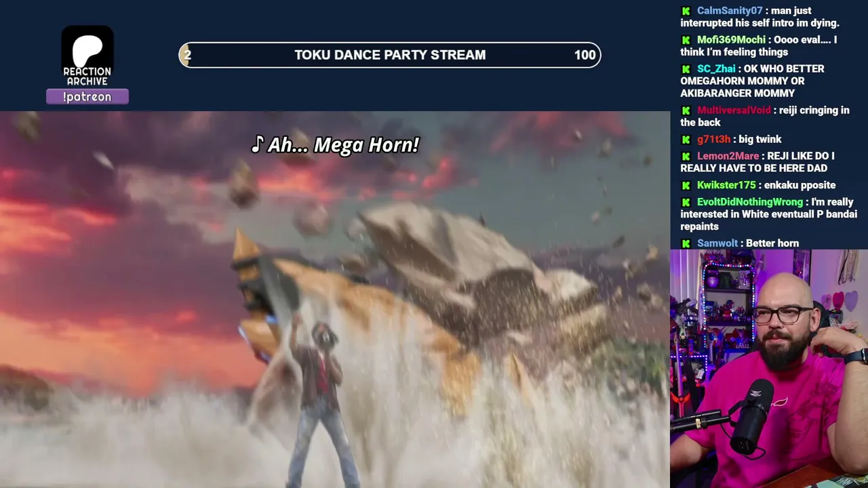Click the chat message "big twink"

759,140
